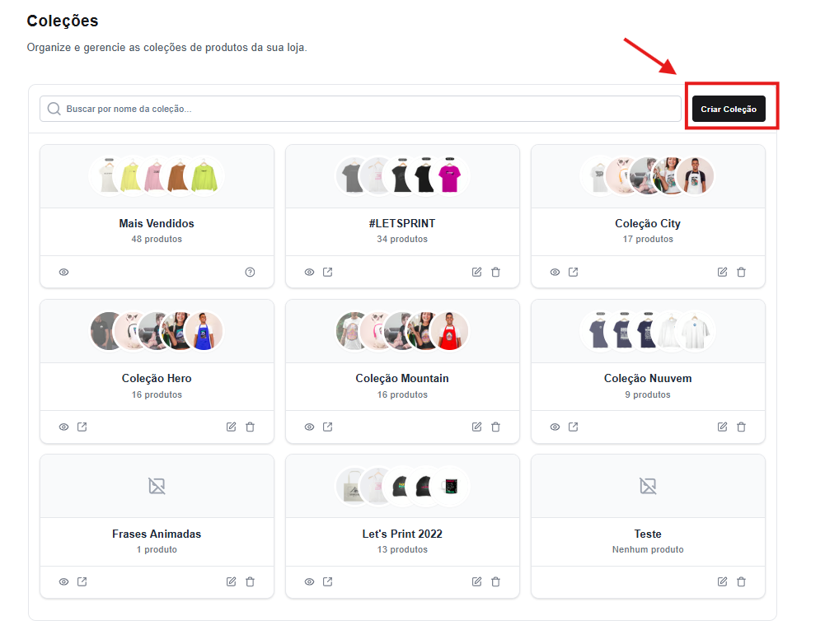Click the search magnifier icon
Viewport: 839px width, 644px height.
pos(54,109)
